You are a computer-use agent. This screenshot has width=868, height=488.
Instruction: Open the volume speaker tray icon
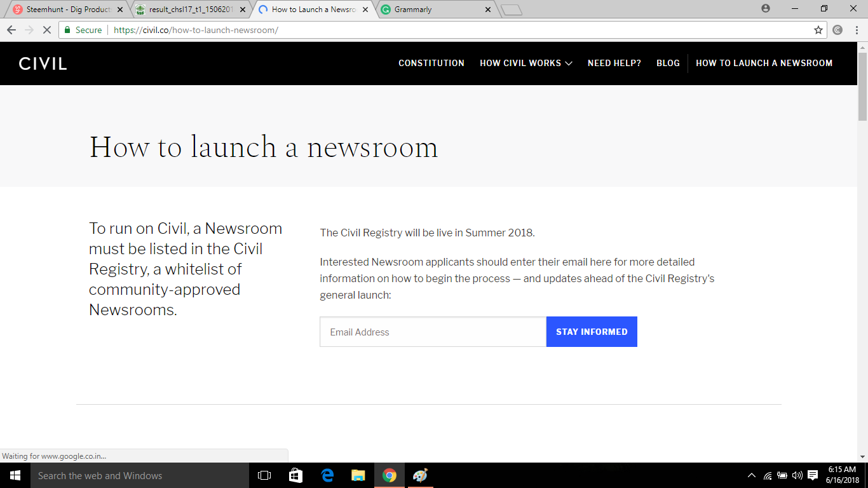click(797, 475)
